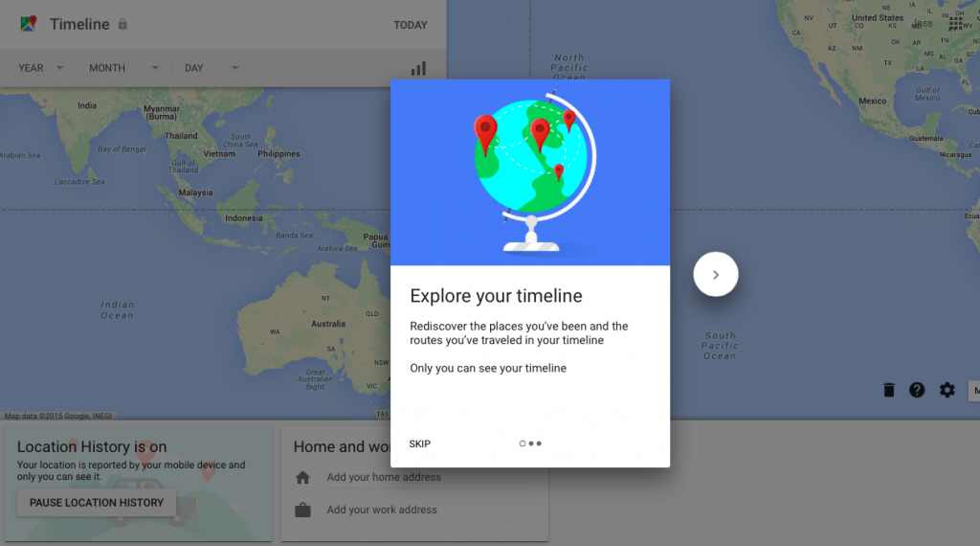
Task: Open settings via the gear icon
Action: pos(947,390)
